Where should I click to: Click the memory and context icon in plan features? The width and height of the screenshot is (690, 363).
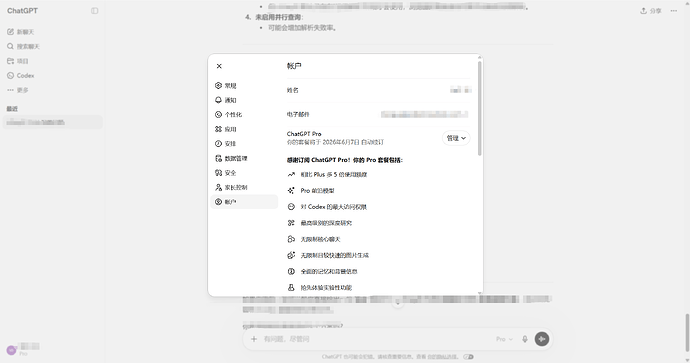(291, 271)
